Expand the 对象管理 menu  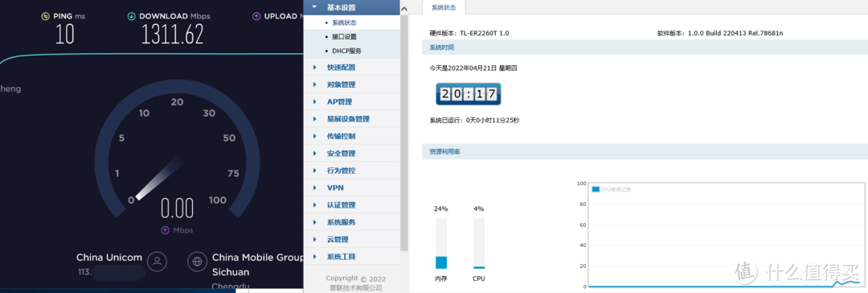click(x=351, y=85)
